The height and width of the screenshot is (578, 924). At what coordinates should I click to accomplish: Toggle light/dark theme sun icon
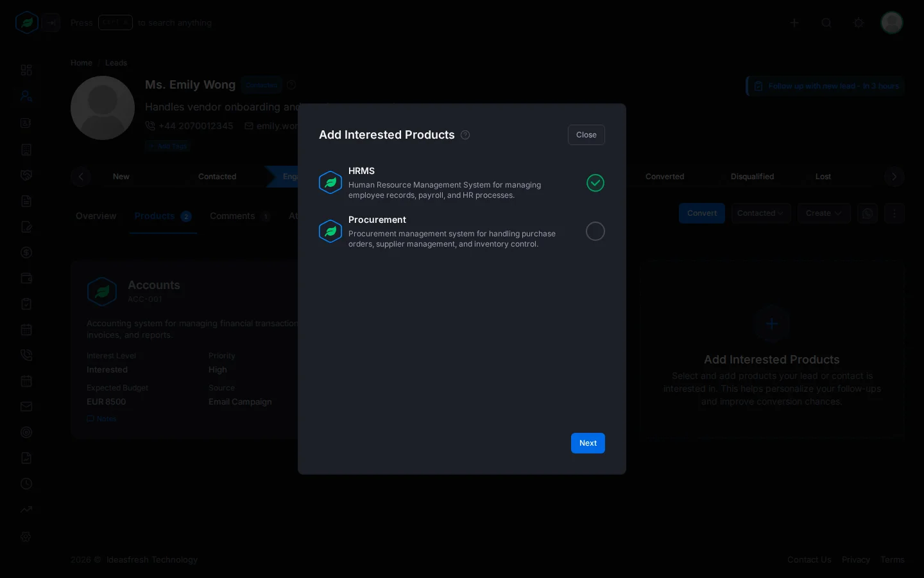coord(859,22)
